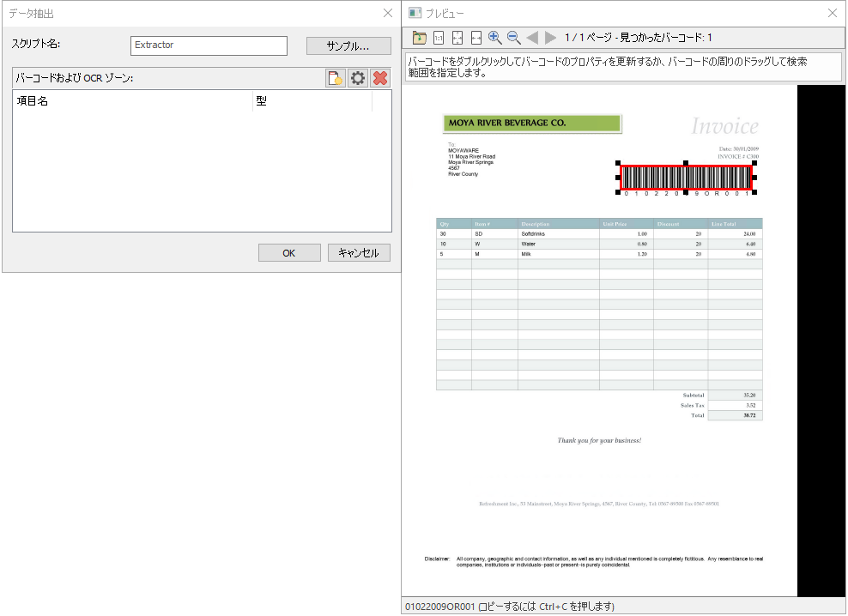Set preview to 1:1 actual size
The image size is (848, 616).
click(x=439, y=37)
